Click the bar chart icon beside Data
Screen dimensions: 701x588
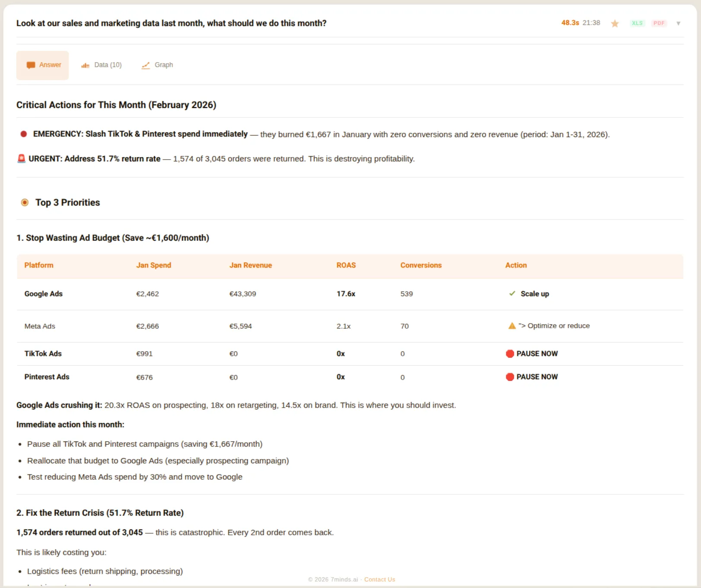pos(85,65)
